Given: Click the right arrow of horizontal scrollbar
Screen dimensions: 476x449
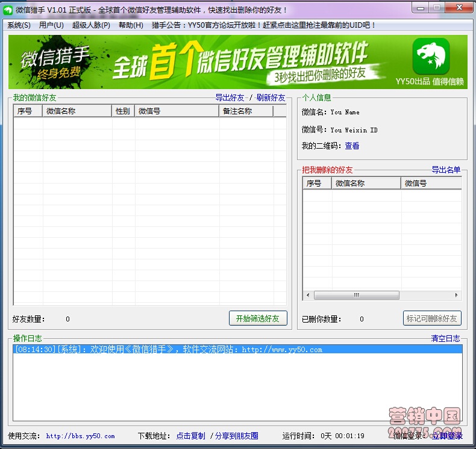Looking at the screenshot, I should coord(456,296).
